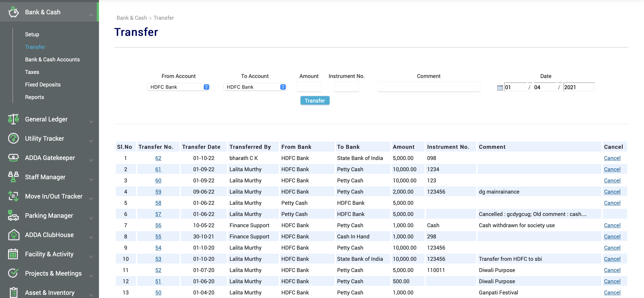Open the Bank & Cash piggy bank icon
Screen dimensions: 644x298
pos(13,12)
